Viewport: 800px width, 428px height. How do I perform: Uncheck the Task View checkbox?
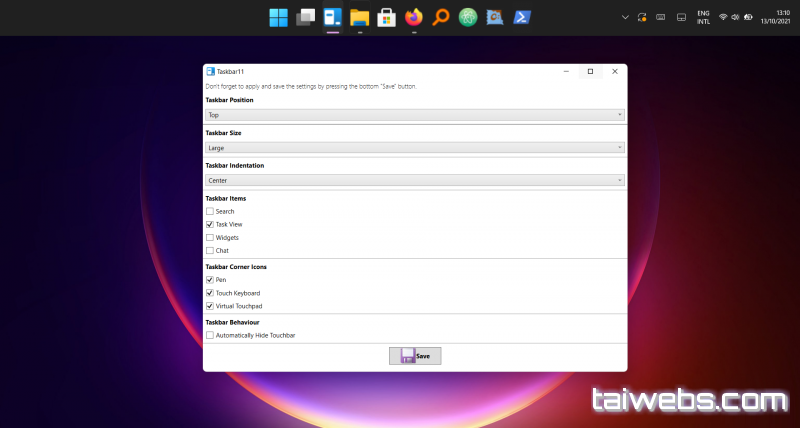pyautogui.click(x=210, y=225)
